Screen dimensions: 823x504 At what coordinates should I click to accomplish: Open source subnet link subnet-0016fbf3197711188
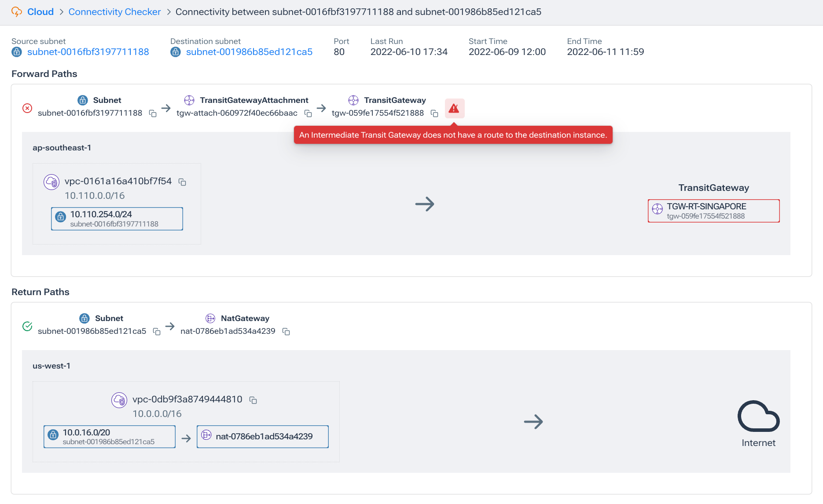[x=88, y=51]
